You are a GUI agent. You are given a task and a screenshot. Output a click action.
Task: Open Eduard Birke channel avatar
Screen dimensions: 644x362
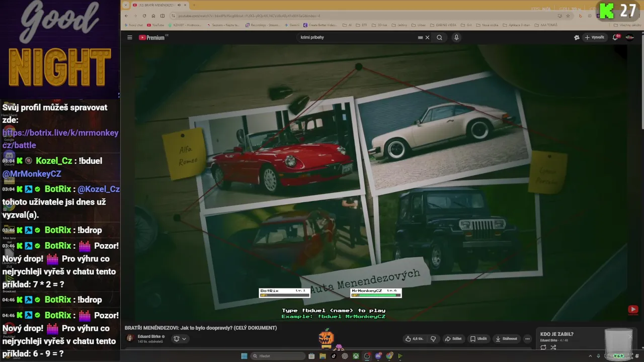130,338
